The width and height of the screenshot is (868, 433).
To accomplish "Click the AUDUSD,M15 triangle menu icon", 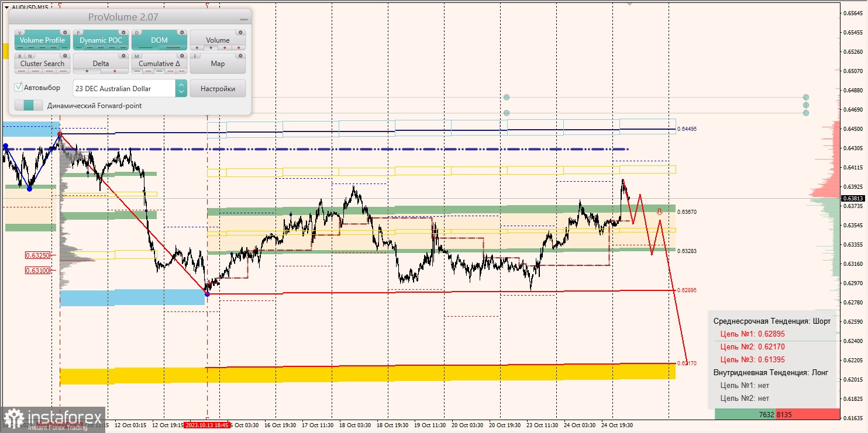I will point(6,7).
